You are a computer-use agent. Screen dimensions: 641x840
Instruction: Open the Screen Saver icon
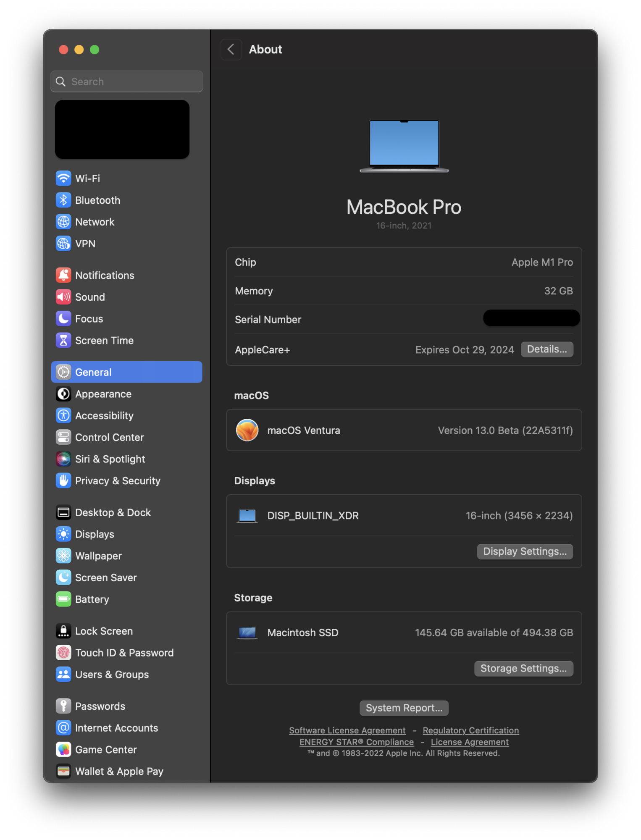point(63,577)
